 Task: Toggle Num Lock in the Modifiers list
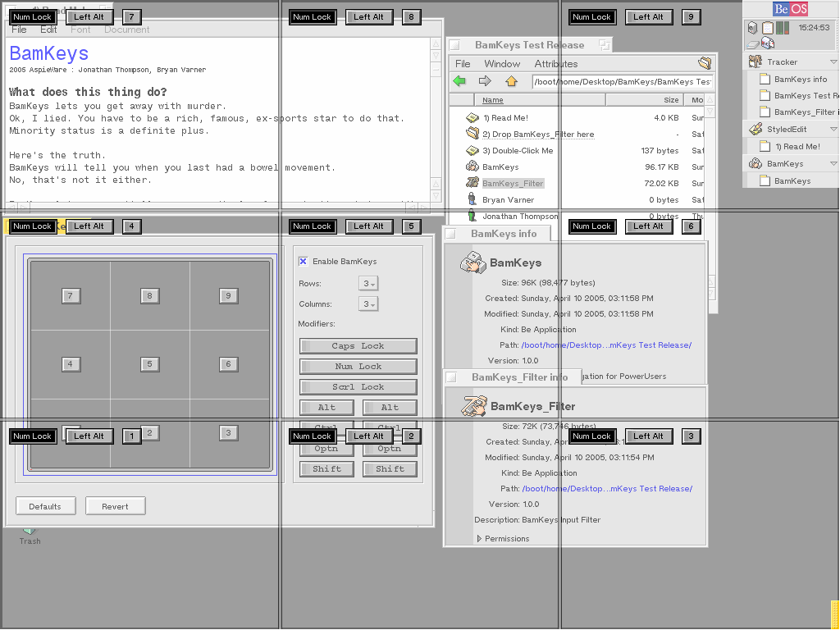[x=358, y=367]
